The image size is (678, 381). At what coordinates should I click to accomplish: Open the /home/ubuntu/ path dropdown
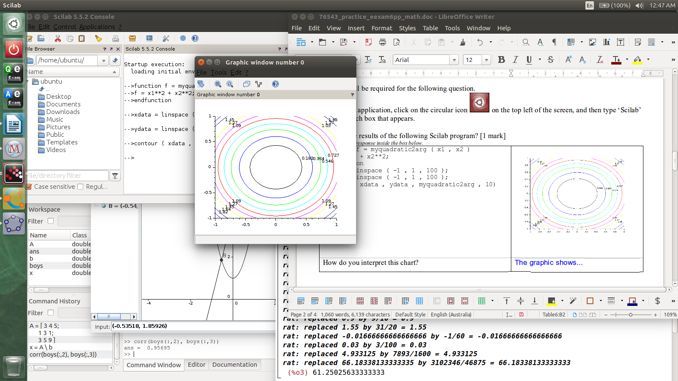click(103, 61)
